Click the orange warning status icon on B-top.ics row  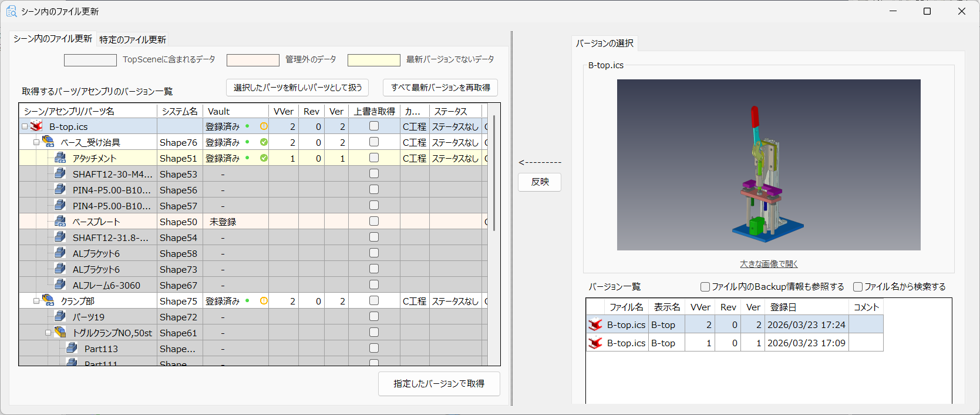click(x=264, y=126)
